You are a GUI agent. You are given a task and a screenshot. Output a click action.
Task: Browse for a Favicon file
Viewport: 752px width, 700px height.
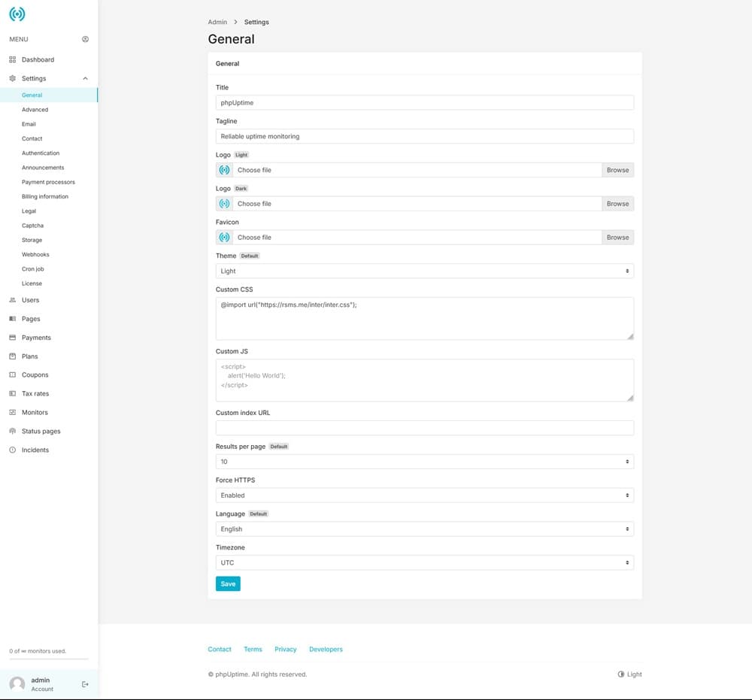(617, 238)
